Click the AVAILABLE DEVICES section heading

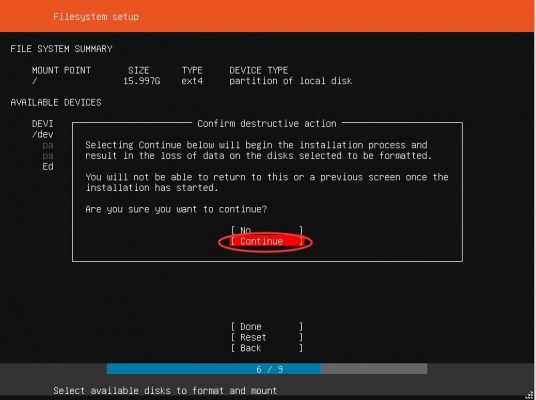click(x=56, y=103)
